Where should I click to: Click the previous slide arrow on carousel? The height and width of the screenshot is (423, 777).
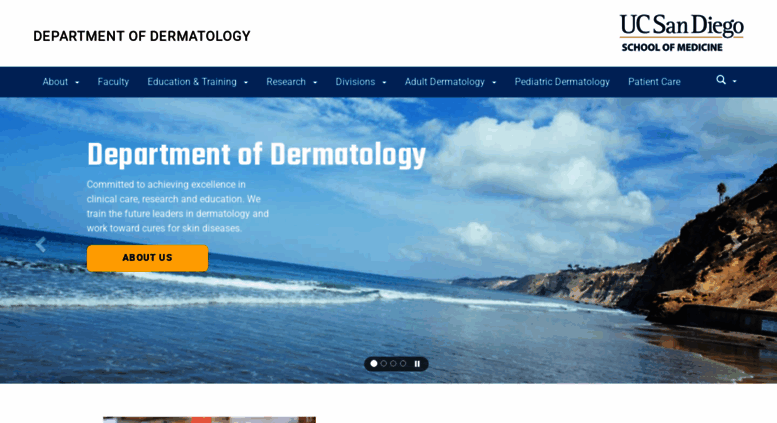pos(41,245)
